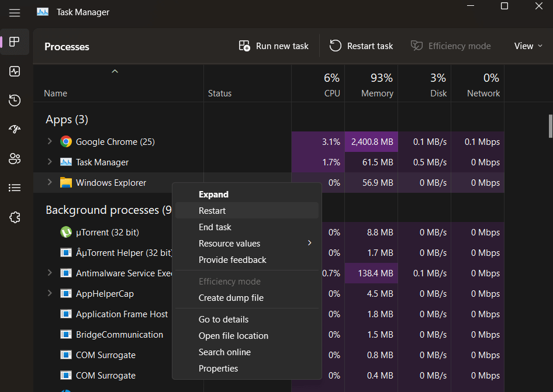The image size is (553, 392).
Task: Click Task Manager's 0.5 MB/s disk cell
Action: 424,162
